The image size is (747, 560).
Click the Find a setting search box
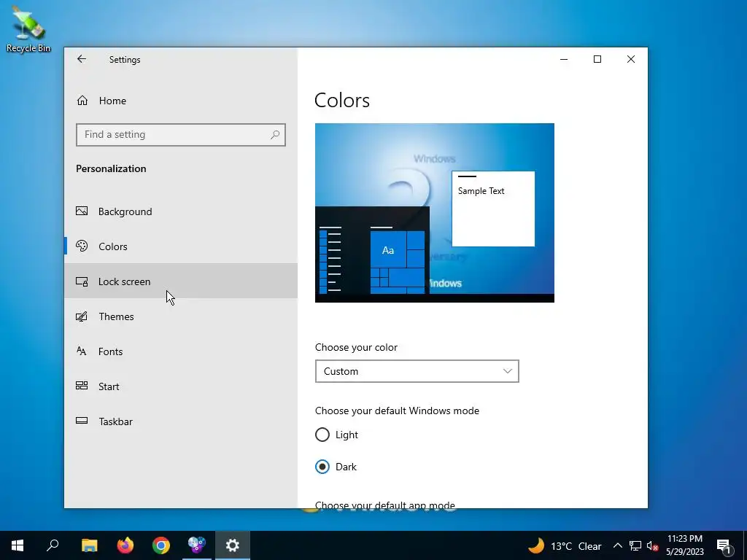[x=181, y=135]
